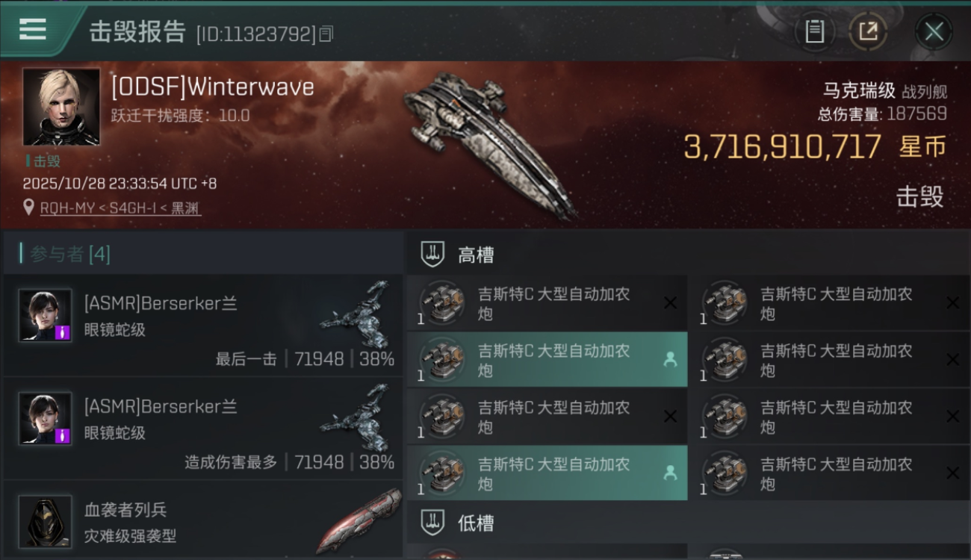Copy the kill report ID icon
971x560 pixels.
click(x=326, y=34)
